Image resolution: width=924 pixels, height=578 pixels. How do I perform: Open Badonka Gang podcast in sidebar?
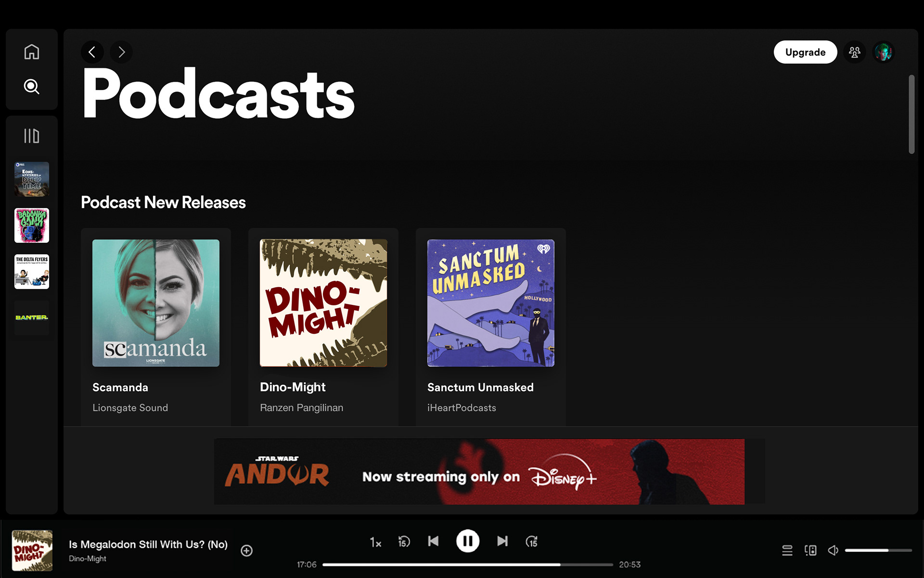click(x=32, y=225)
